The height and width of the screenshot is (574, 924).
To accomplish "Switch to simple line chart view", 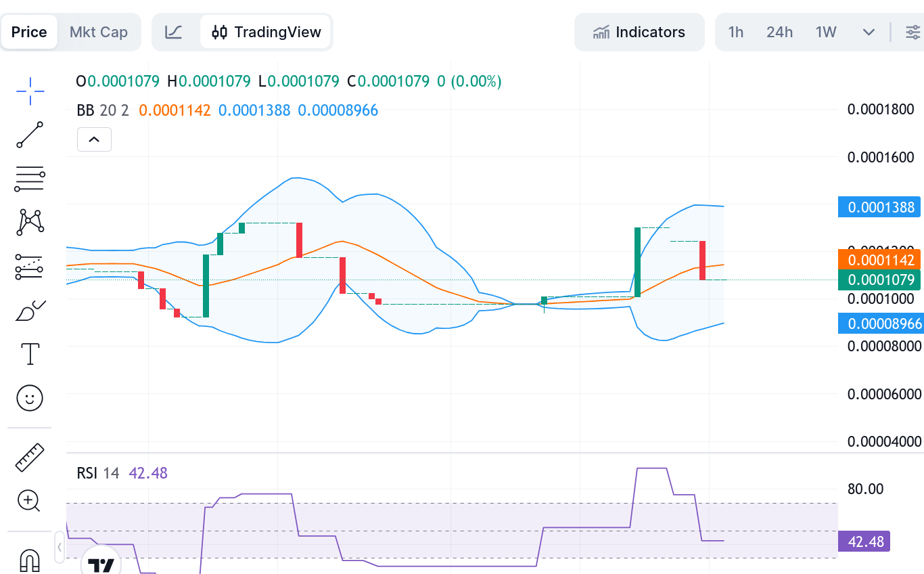I will (174, 32).
